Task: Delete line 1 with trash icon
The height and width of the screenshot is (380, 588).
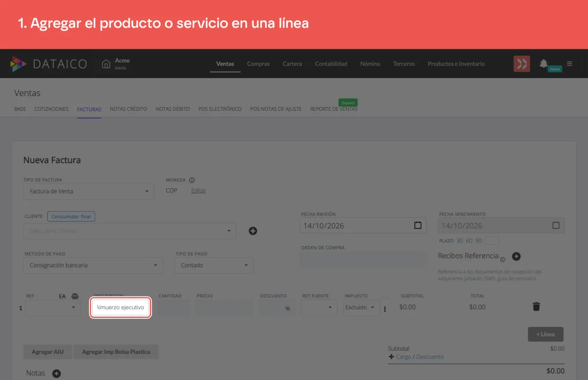Action: click(x=536, y=306)
